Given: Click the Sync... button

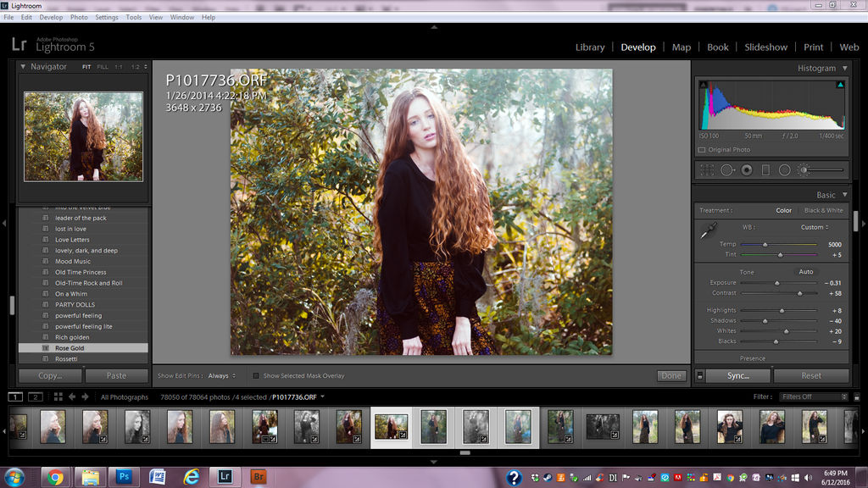Looking at the screenshot, I should tap(738, 375).
